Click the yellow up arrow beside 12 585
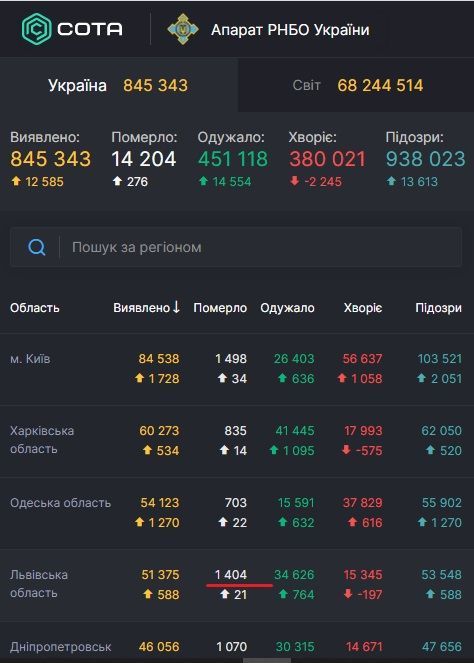Image resolution: width=474 pixels, height=663 pixels. pos(16,181)
